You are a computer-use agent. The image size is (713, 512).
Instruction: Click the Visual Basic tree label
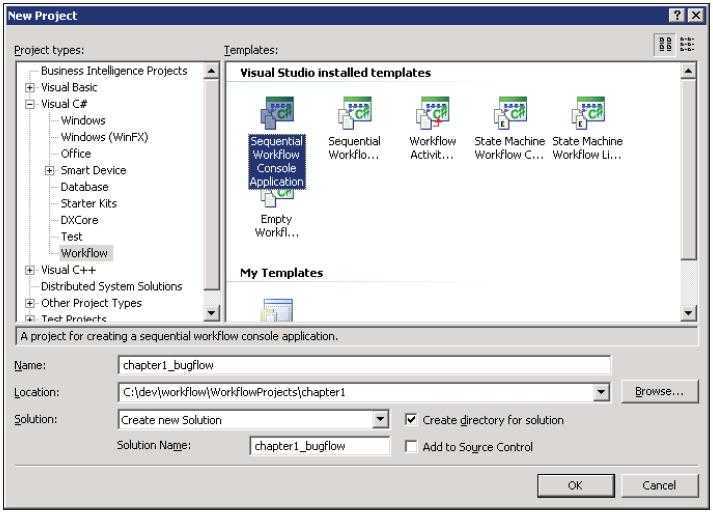click(69, 87)
